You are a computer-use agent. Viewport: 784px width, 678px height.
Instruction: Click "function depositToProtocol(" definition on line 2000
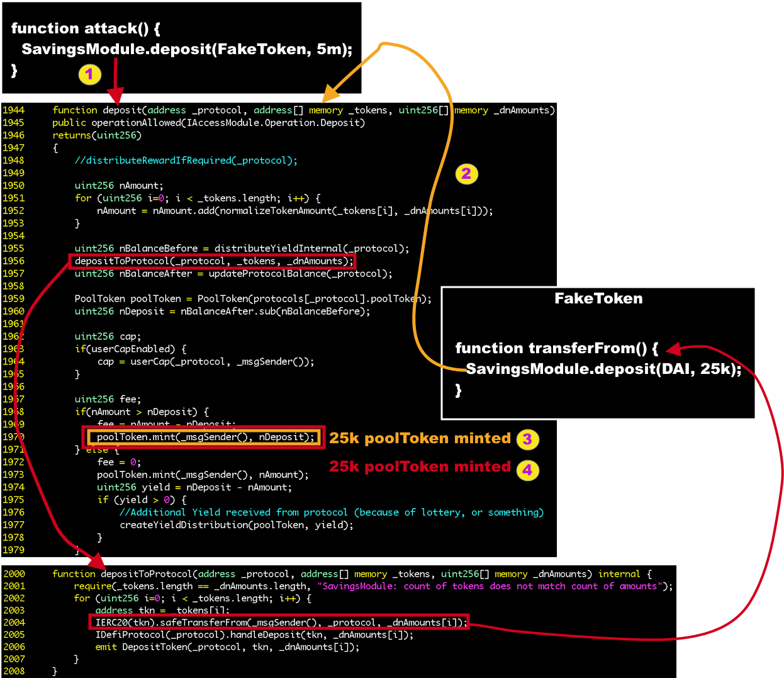(x=125, y=574)
